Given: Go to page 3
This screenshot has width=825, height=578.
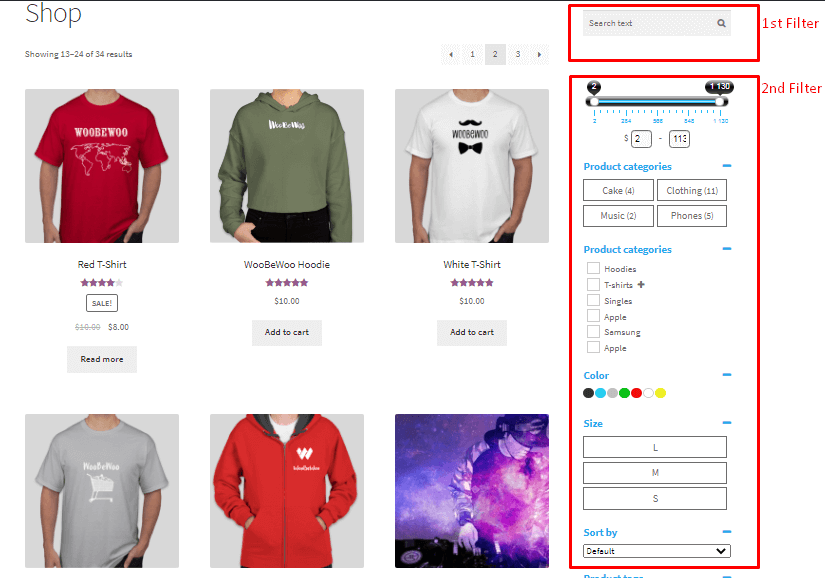Looking at the screenshot, I should pyautogui.click(x=518, y=54).
